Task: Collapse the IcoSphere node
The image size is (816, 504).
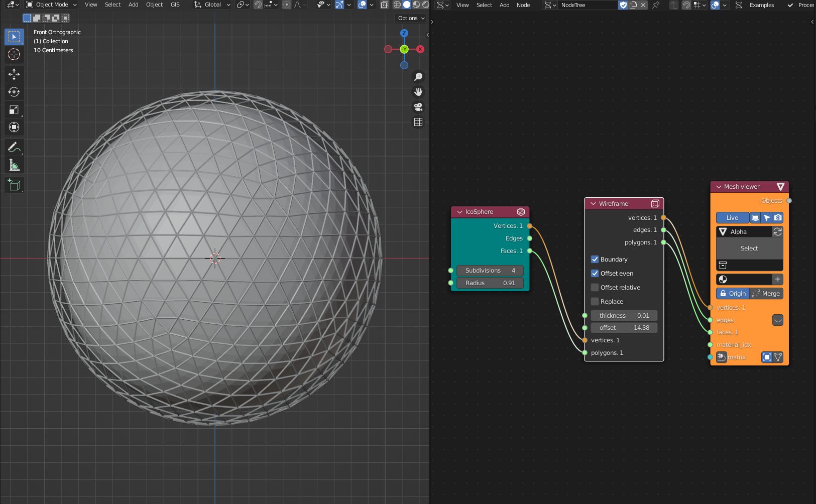Action: tap(459, 212)
